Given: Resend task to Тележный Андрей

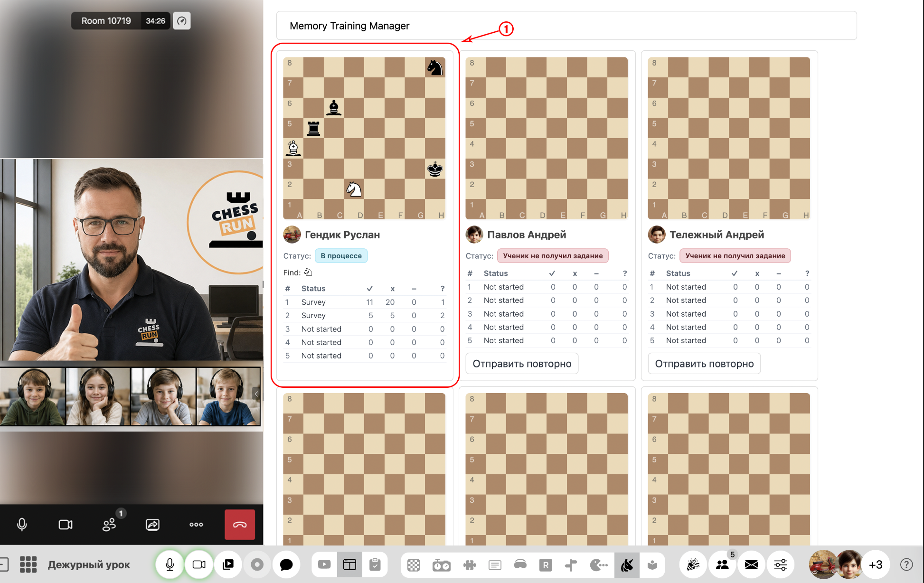Looking at the screenshot, I should coord(704,364).
